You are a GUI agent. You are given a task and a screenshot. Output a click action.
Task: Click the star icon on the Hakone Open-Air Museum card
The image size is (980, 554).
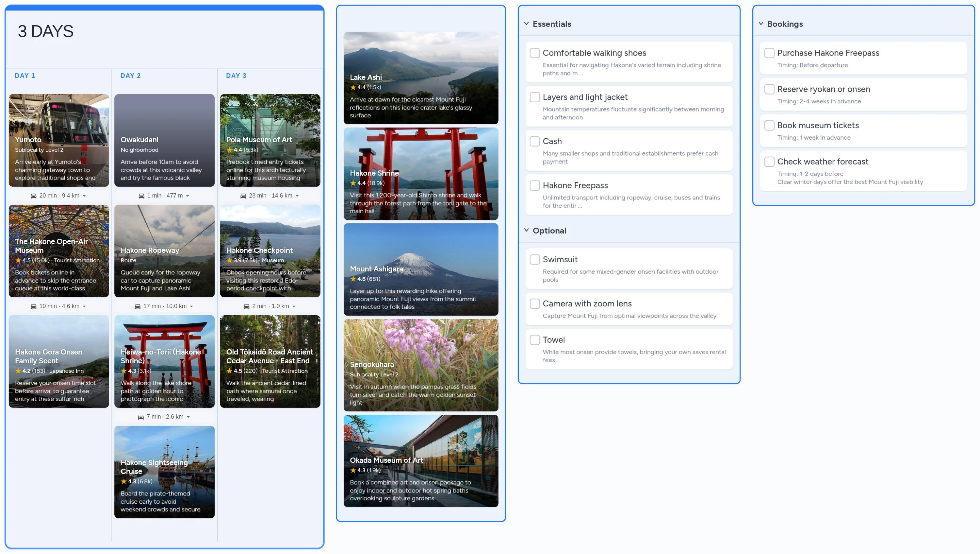pos(18,260)
